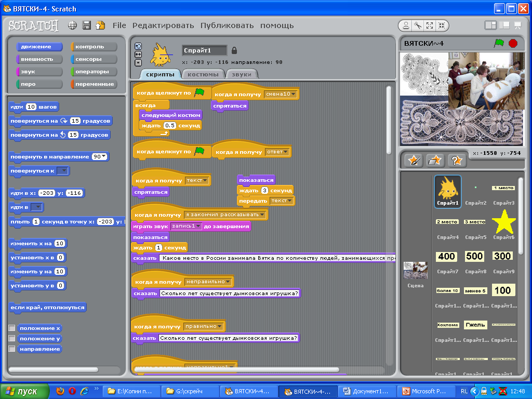Click the scripts area vertical scrollbar
532x399 pixels.
tap(389, 121)
